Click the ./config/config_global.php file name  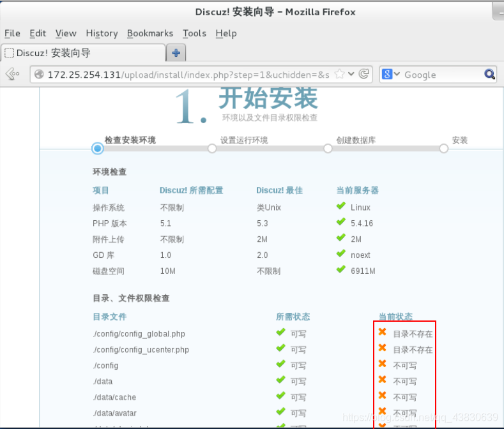click(x=139, y=334)
